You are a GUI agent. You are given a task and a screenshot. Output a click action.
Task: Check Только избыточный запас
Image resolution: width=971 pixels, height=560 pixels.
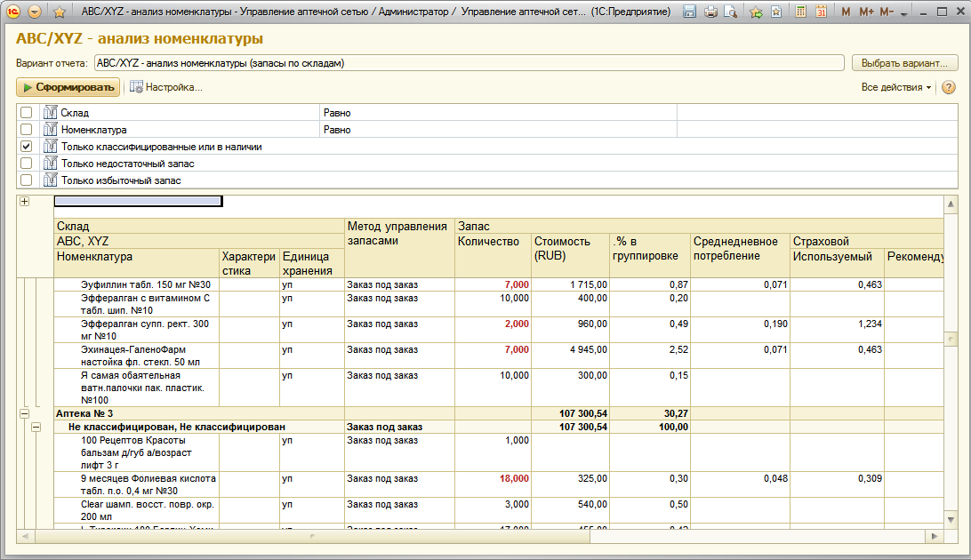(x=26, y=180)
